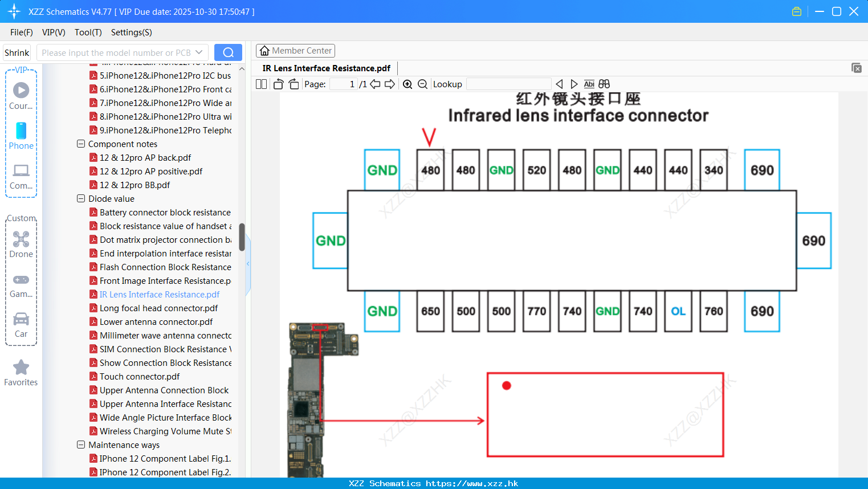Open 12 & 12pro AP back.pdf

click(x=145, y=158)
